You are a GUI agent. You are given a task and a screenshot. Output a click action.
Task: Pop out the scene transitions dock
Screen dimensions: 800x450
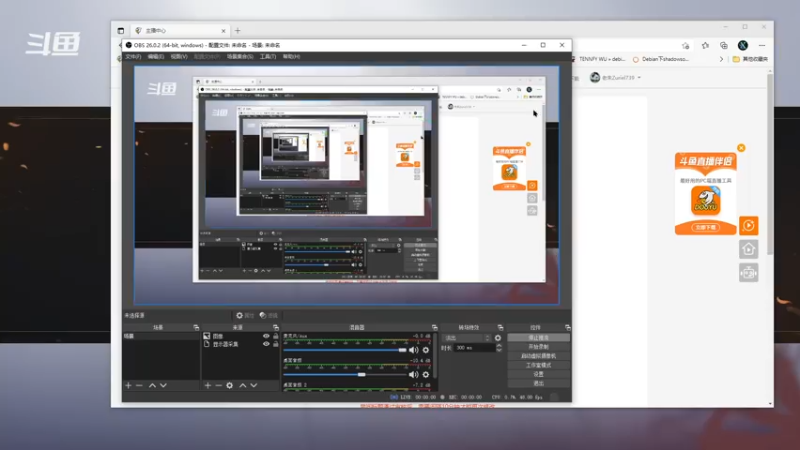500,328
